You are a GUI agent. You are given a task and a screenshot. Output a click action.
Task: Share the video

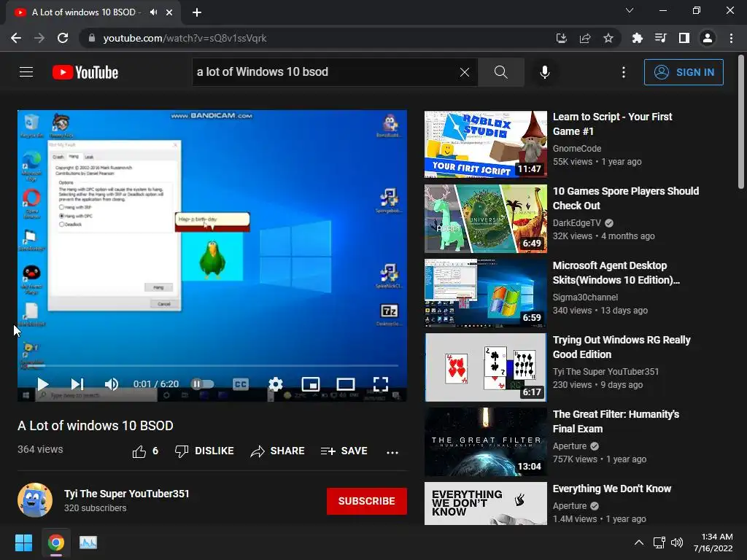point(277,451)
